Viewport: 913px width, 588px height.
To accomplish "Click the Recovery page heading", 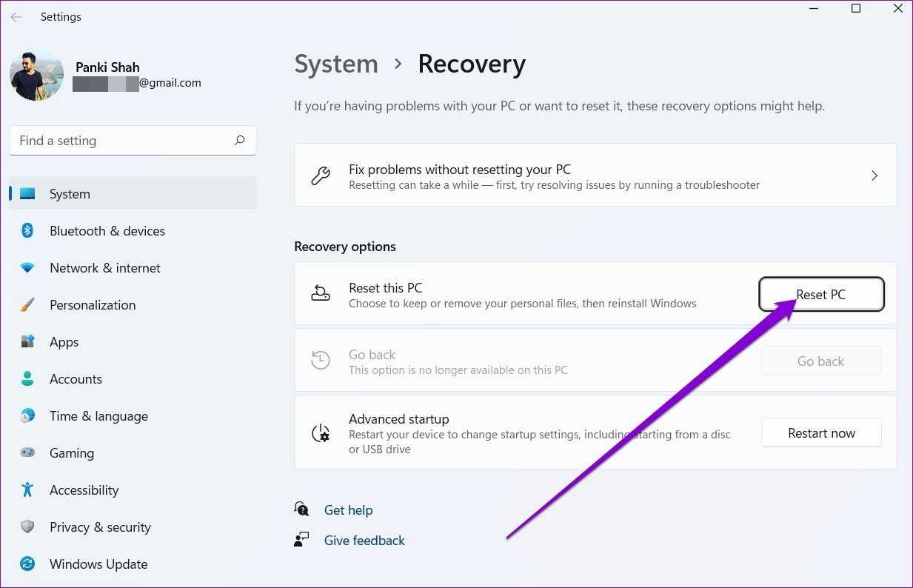I will (472, 64).
